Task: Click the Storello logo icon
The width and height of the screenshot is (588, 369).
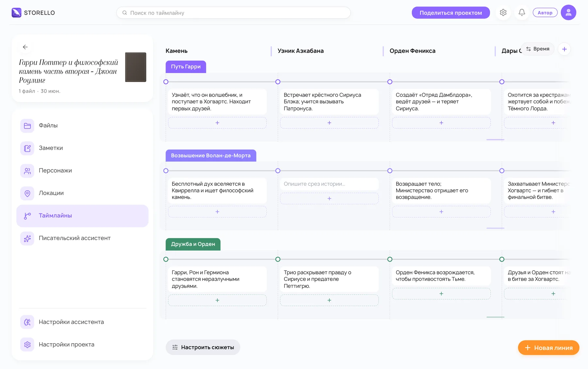Action: click(x=16, y=13)
